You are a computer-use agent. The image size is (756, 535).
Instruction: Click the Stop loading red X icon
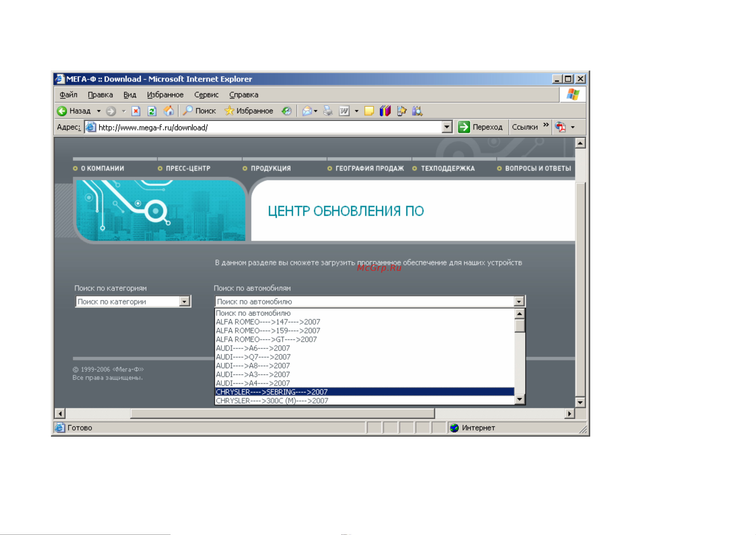coord(136,111)
